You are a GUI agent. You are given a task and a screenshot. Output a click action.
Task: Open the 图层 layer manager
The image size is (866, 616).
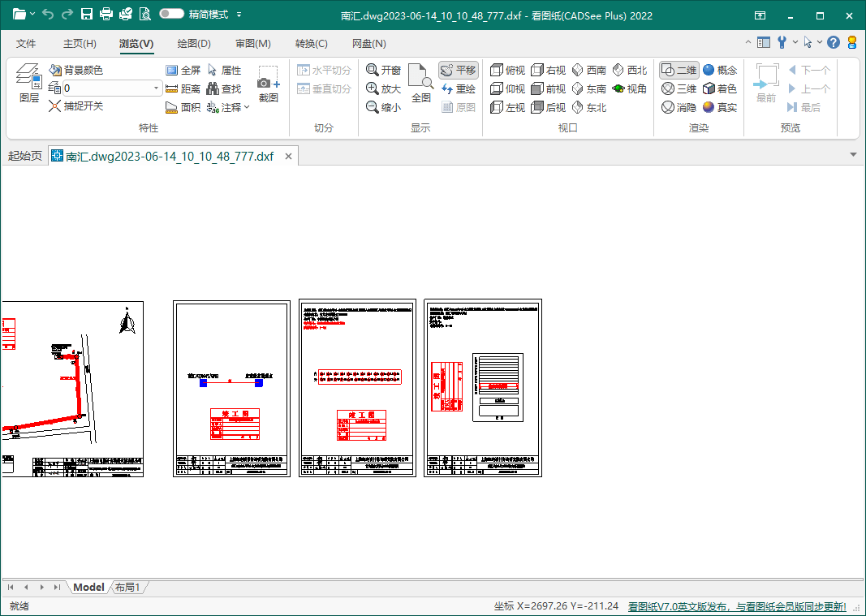[x=28, y=83]
